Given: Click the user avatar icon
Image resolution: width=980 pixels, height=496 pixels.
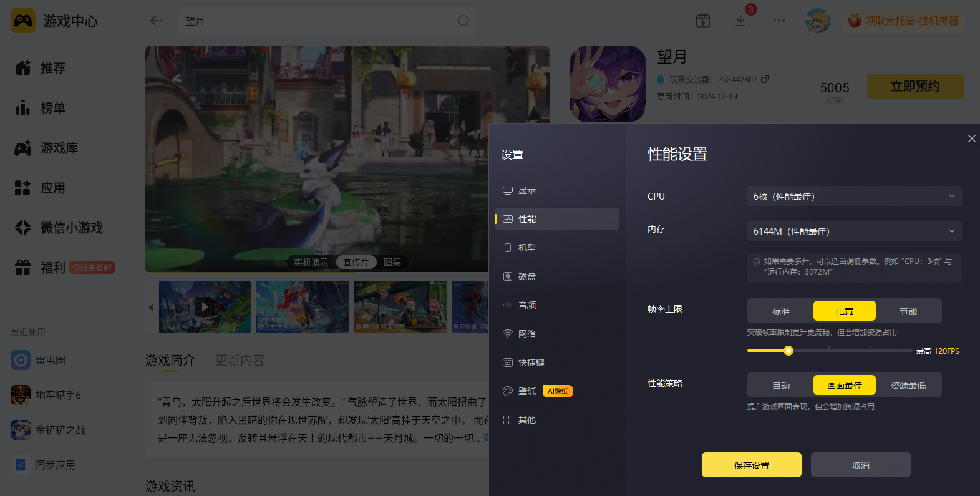Looking at the screenshot, I should pos(818,21).
